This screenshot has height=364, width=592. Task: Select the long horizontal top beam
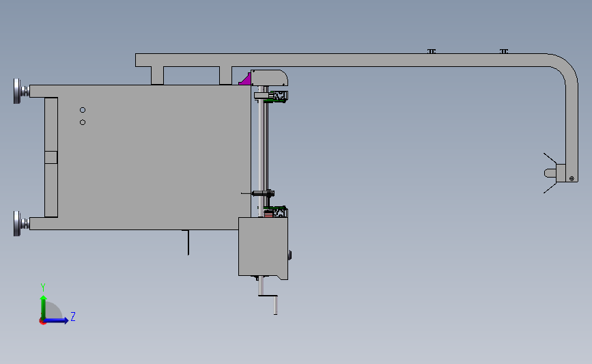pos(341,60)
